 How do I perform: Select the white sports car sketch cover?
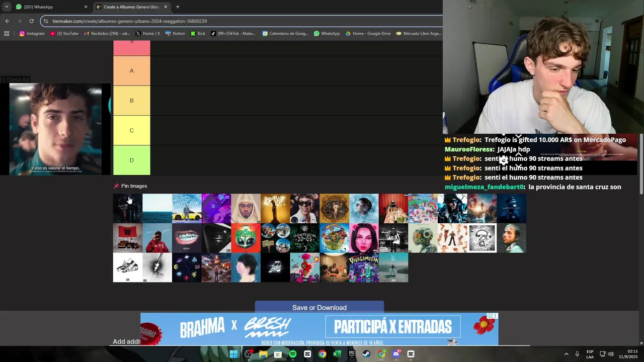click(127, 267)
